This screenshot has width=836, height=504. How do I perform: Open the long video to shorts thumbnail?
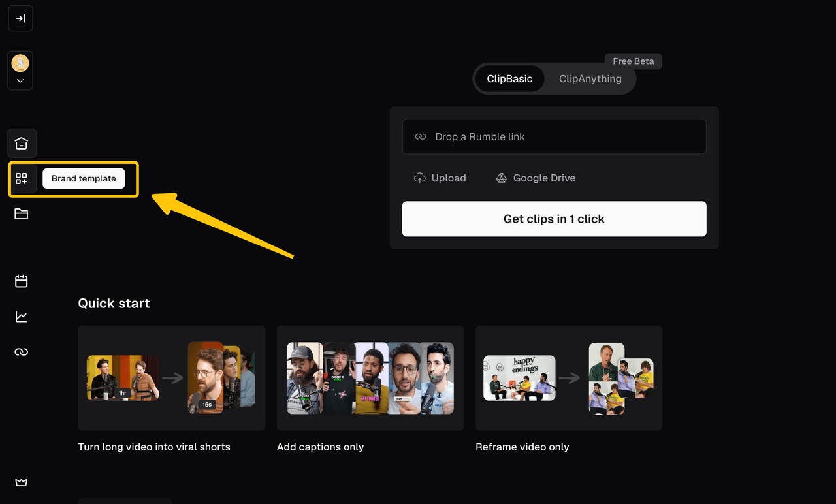[x=171, y=378]
